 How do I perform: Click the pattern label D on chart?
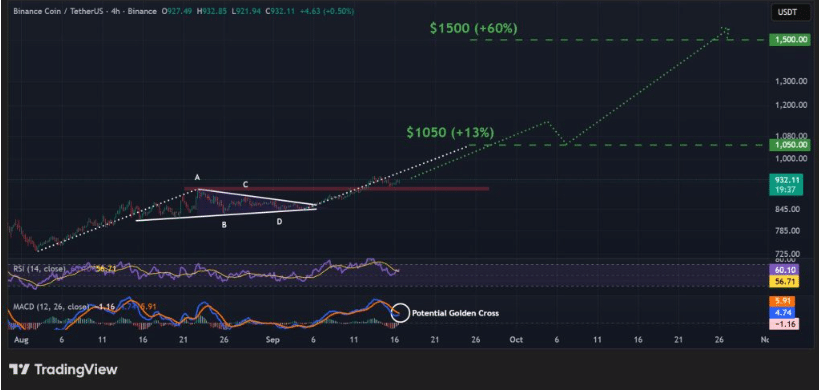coord(279,222)
